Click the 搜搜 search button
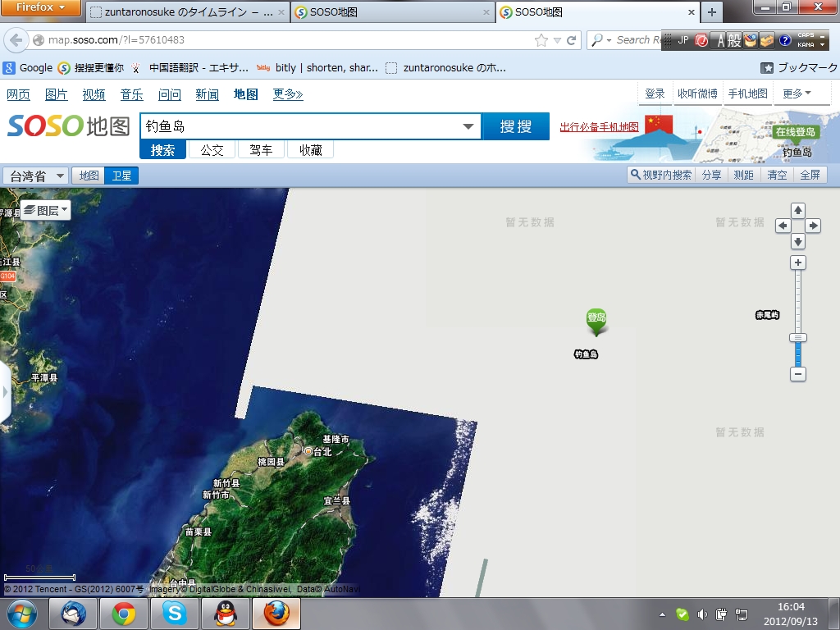The width and height of the screenshot is (840, 630). click(515, 126)
